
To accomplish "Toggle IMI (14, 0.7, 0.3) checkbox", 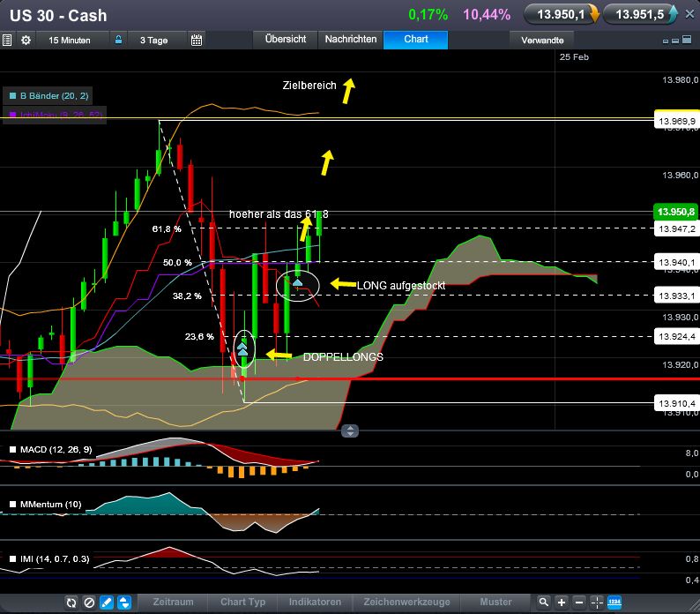I will pos(13,558).
